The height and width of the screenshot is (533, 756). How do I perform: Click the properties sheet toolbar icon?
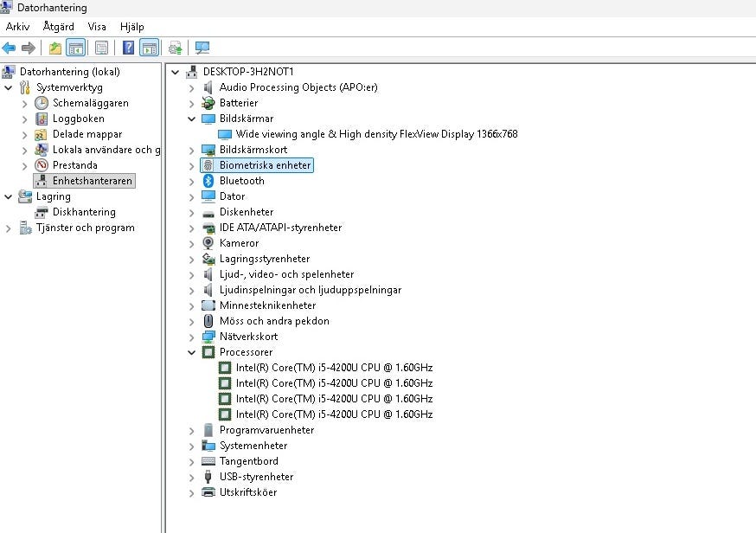click(x=101, y=48)
